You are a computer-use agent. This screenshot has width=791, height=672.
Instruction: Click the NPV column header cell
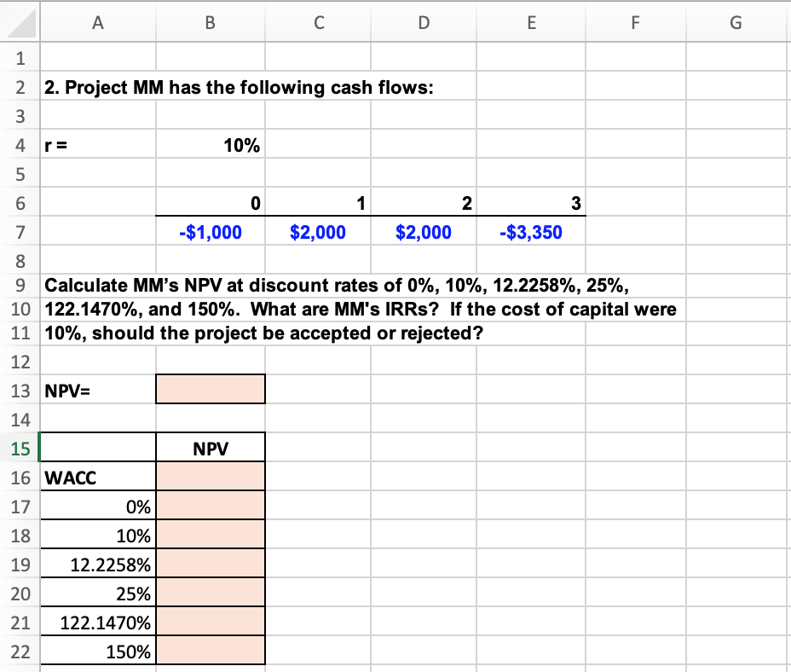coord(210,447)
